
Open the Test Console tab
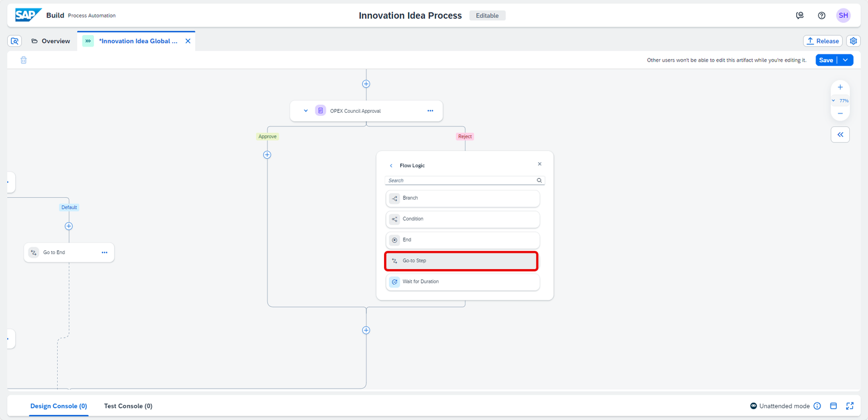128,406
